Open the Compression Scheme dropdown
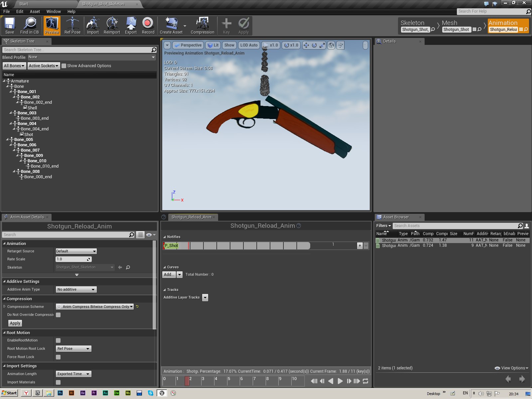 click(x=95, y=307)
